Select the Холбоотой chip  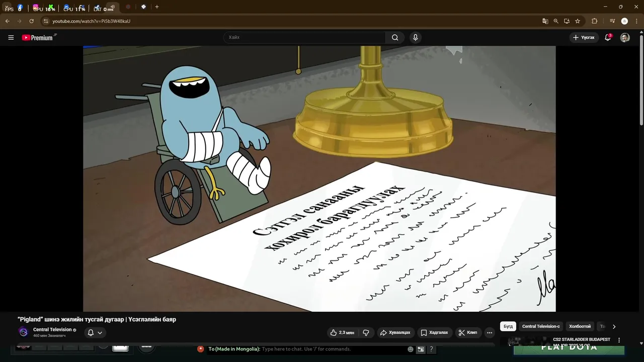580,326
